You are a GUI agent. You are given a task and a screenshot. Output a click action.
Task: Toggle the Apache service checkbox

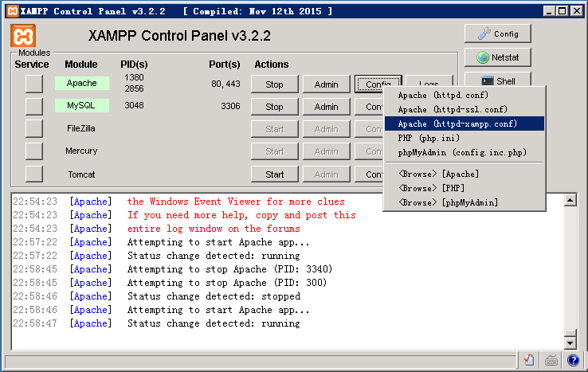click(34, 84)
